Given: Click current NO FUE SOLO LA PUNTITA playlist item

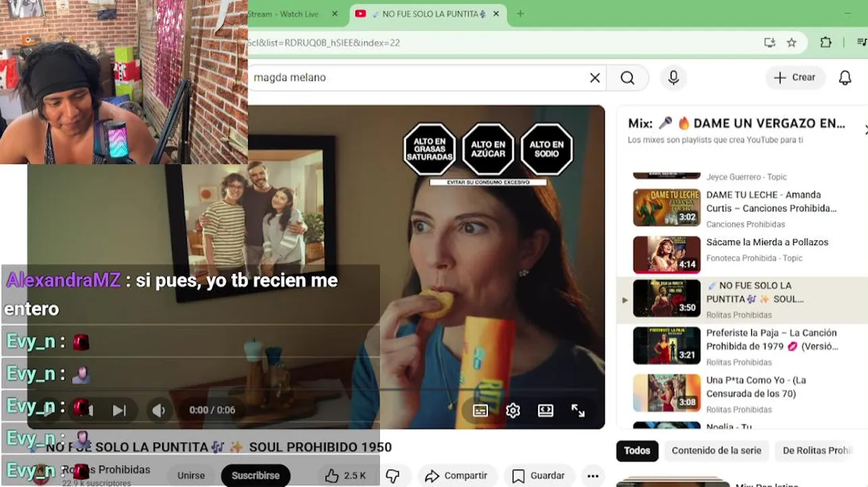Looking at the screenshot, I should tap(742, 300).
